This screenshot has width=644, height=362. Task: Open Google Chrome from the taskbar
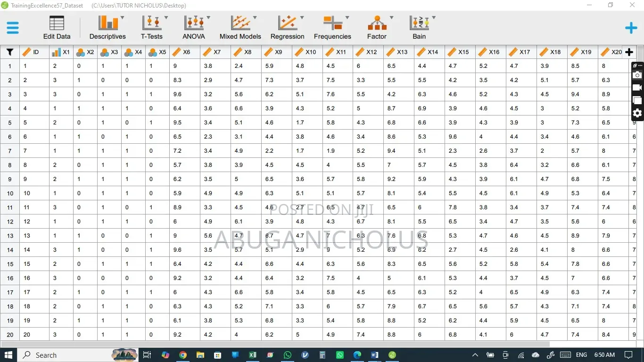(x=183, y=355)
